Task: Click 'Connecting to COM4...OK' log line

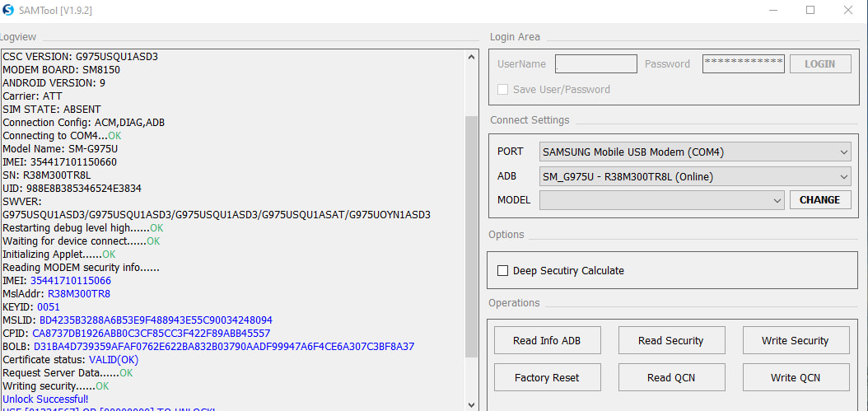Action: tap(62, 136)
